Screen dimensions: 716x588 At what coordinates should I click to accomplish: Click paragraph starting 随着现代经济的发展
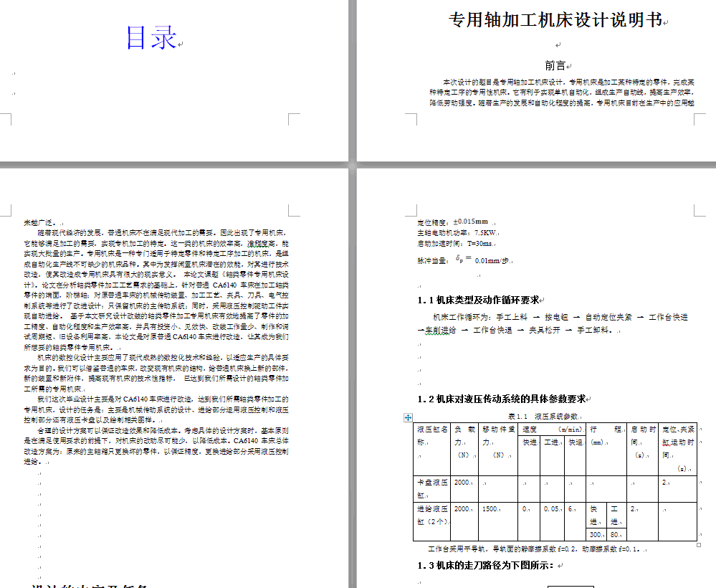pos(156,290)
